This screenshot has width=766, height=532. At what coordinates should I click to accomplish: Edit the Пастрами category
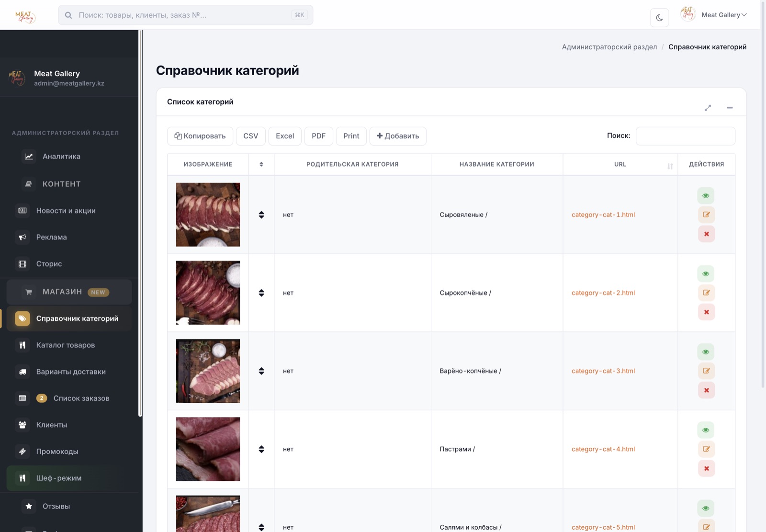tap(706, 449)
